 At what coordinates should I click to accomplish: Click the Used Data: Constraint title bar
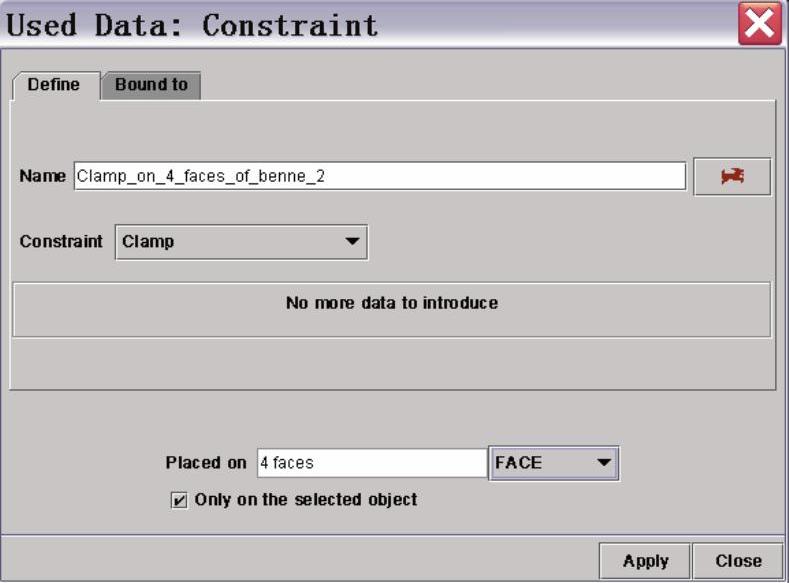point(360,24)
